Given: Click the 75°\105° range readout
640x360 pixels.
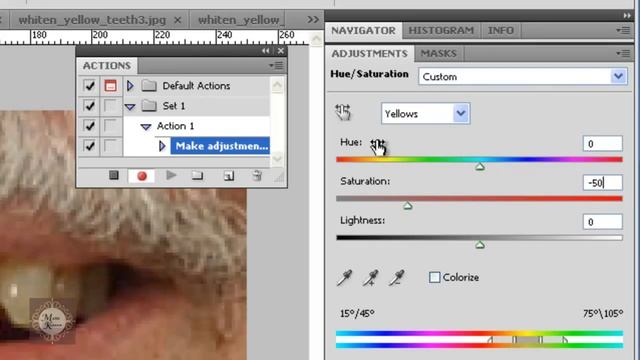Looking at the screenshot, I should 603,313.
